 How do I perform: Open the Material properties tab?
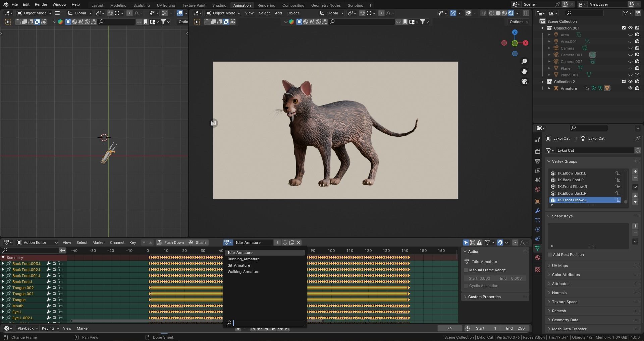click(538, 258)
